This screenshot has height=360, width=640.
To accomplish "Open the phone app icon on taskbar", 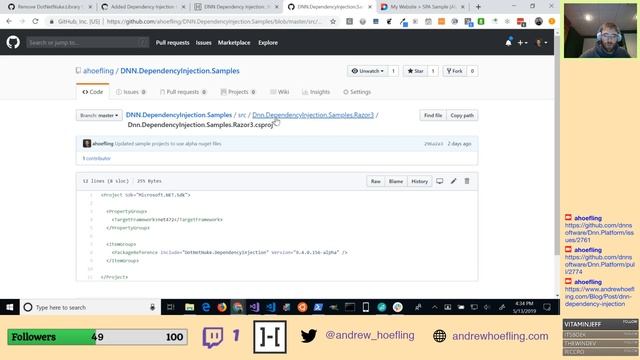I will [x=366, y=307].
